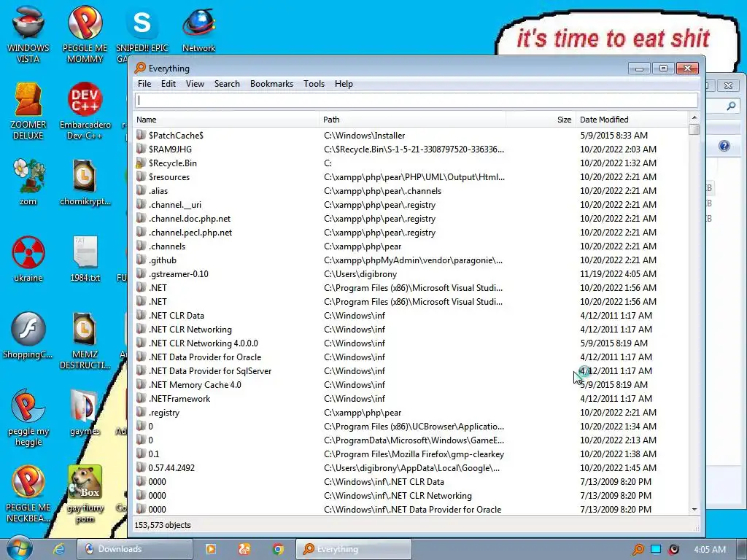Click the Everything tray icon

click(x=638, y=549)
